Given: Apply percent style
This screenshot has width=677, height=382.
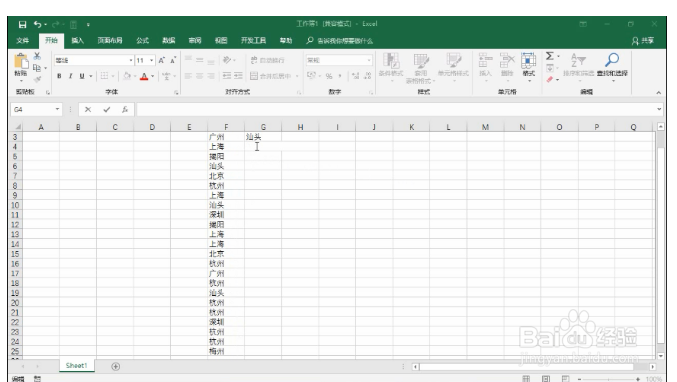Looking at the screenshot, I should pyautogui.click(x=329, y=76).
